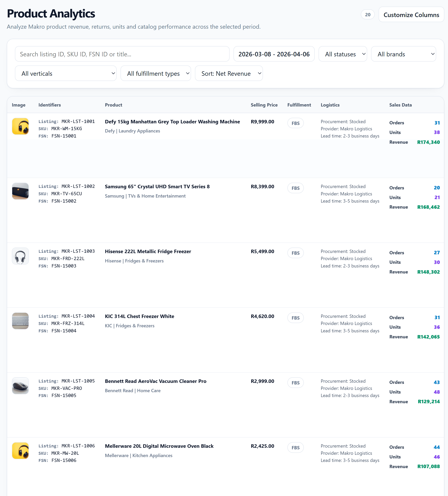Click the Bennett Read vacuum thumbnail
Image resolution: width=448 pixels, height=496 pixels.
click(x=20, y=386)
